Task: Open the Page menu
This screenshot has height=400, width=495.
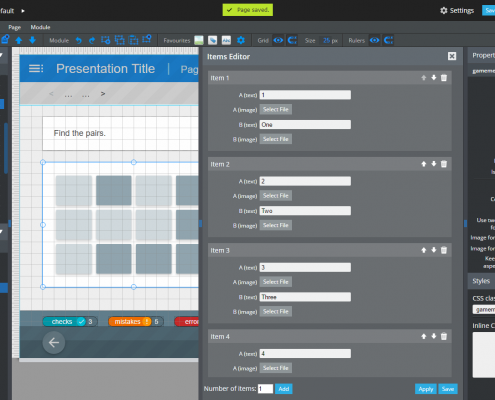Action: (15, 27)
